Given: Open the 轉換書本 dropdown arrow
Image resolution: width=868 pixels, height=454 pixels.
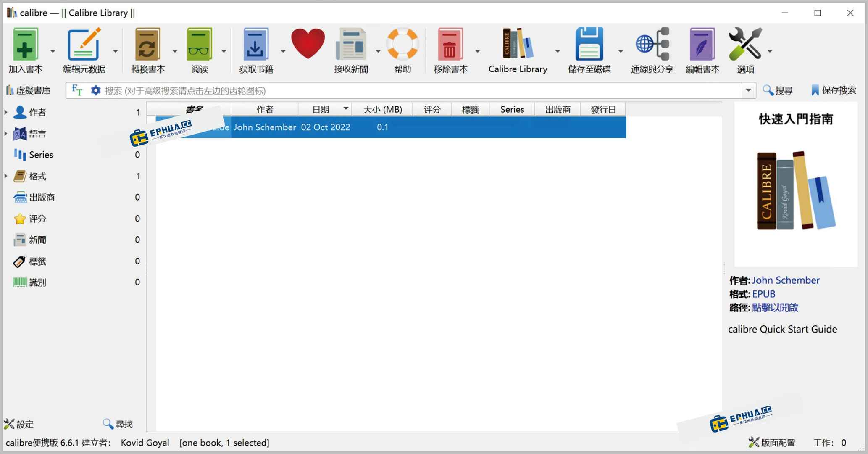Looking at the screenshot, I should (x=175, y=51).
